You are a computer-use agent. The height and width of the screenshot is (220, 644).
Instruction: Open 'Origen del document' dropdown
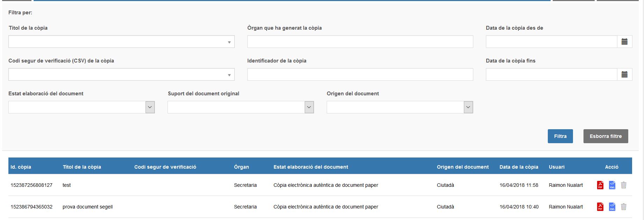pos(468,107)
